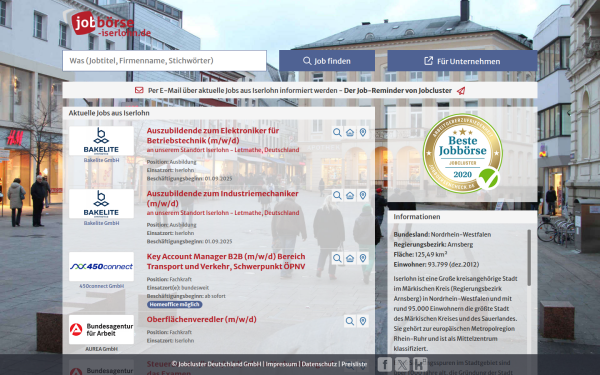600x375 pixels.
Task: Click the 'Fläche: 125,49 km²' line
Action: point(420,254)
